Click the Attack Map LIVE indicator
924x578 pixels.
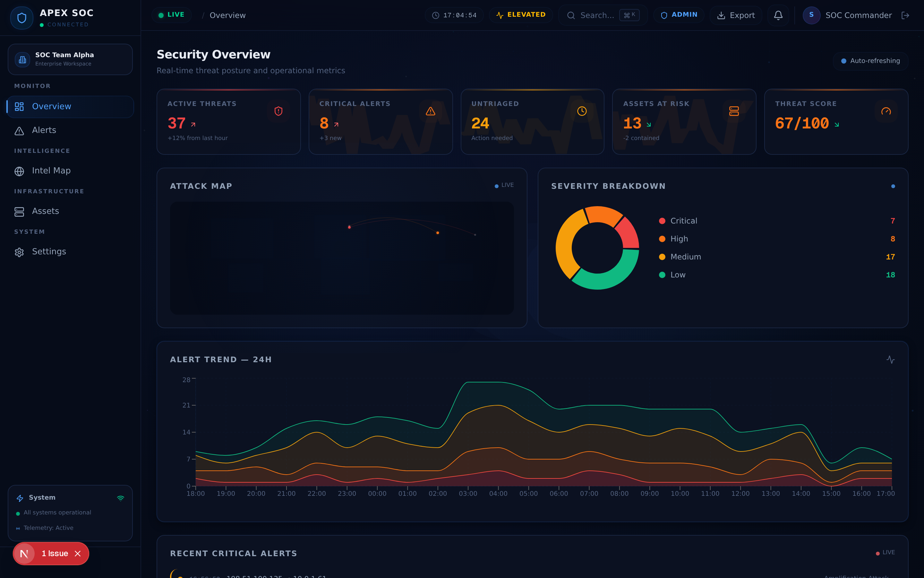(504, 185)
